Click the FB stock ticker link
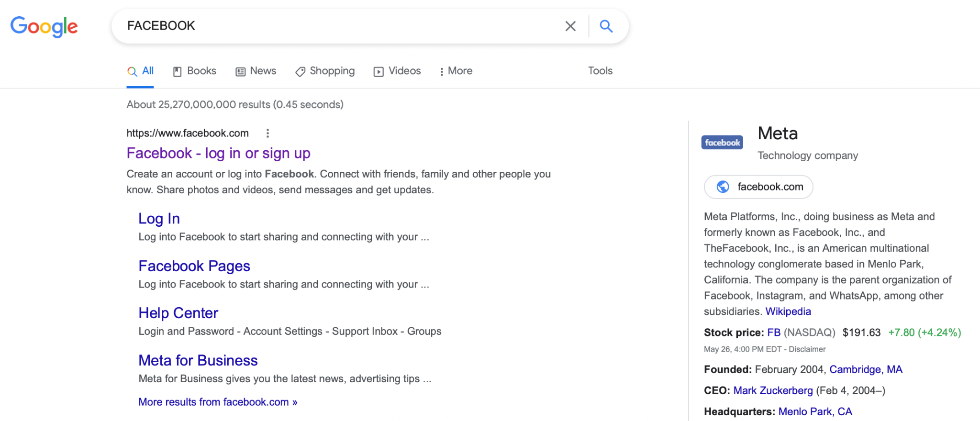The height and width of the screenshot is (421, 980). [x=774, y=332]
